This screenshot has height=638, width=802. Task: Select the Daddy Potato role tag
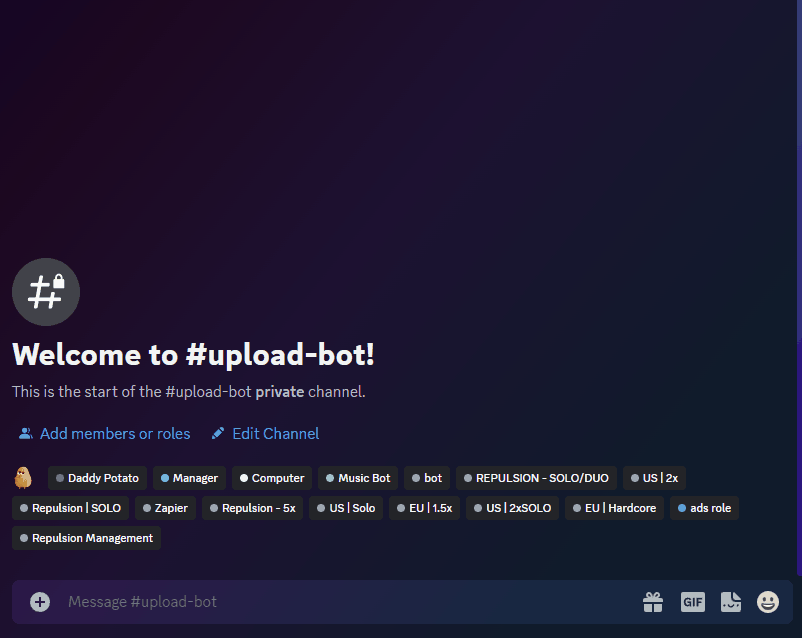[x=97, y=478]
